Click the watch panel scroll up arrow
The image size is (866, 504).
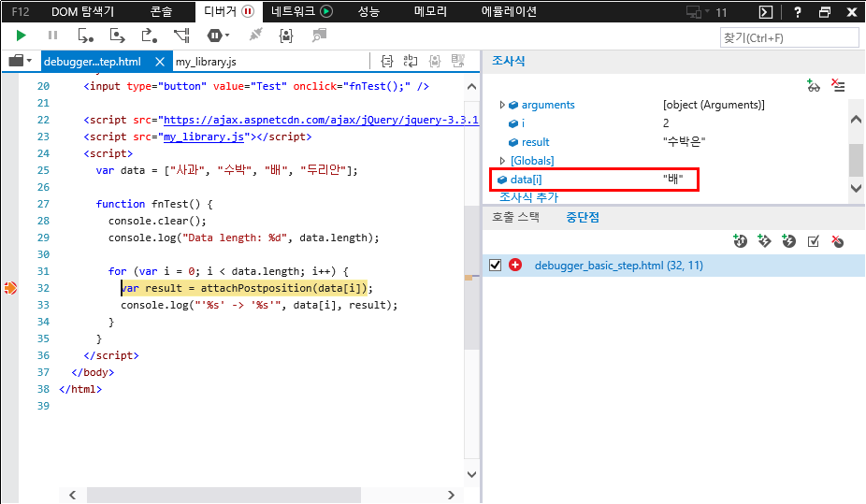point(856,120)
